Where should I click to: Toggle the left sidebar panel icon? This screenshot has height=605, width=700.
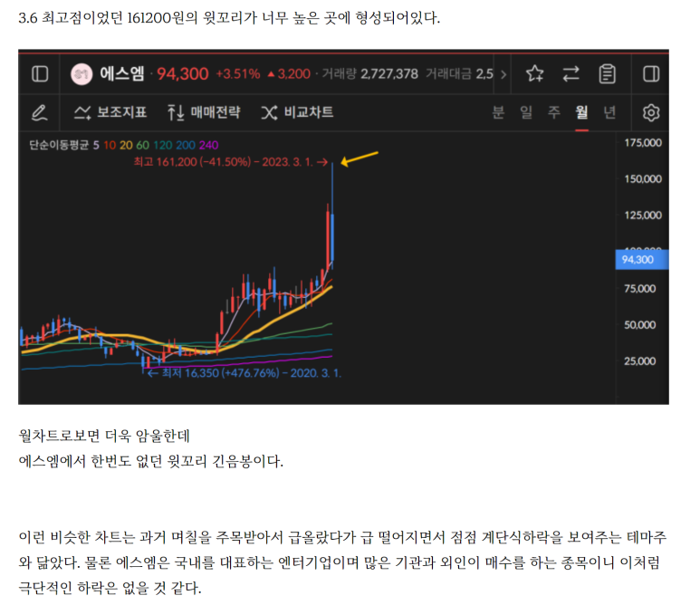tap(40, 74)
